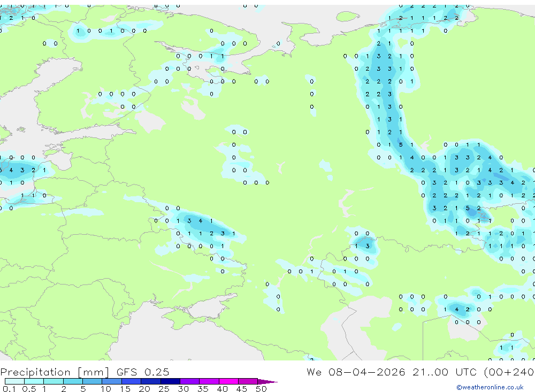Screen dimensions: 535x392
Task: Click the '35' legend scale label
Action: coord(203,389)
